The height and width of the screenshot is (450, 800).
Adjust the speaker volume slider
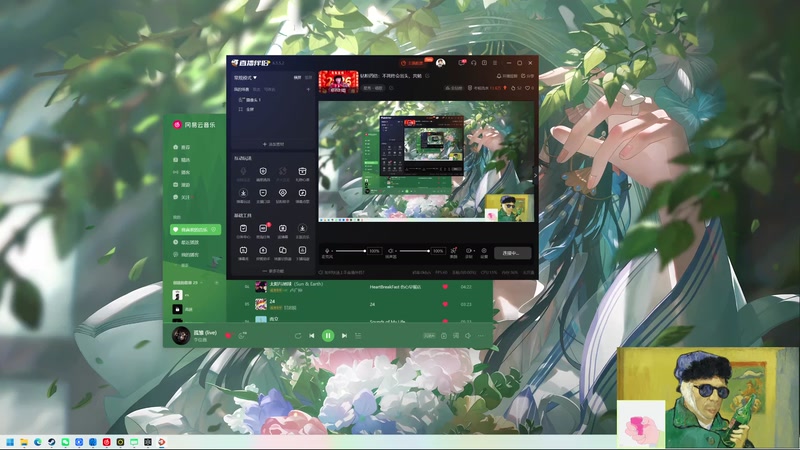point(414,251)
